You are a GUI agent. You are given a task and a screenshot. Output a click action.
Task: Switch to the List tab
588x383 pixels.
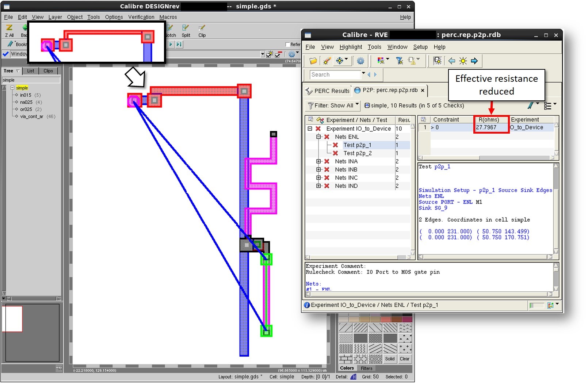pyautogui.click(x=31, y=71)
